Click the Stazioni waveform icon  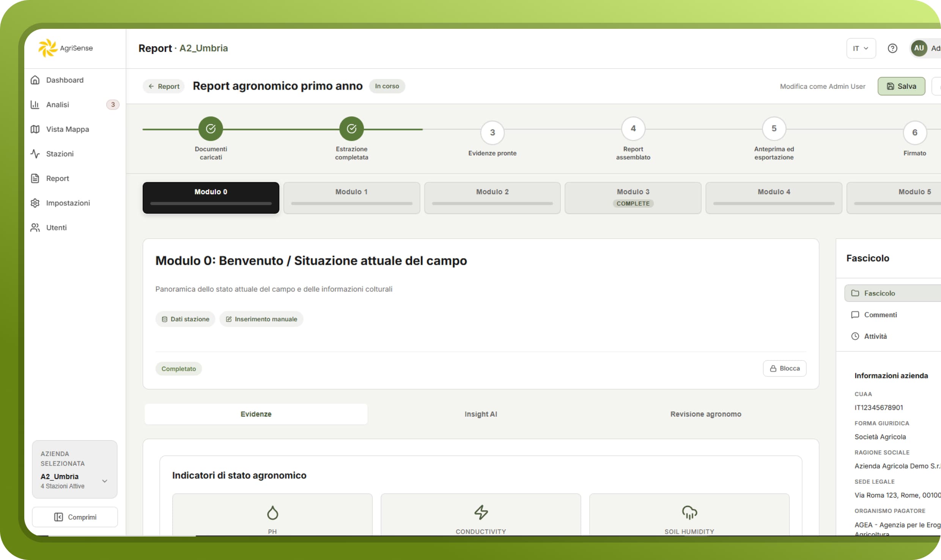click(x=35, y=154)
